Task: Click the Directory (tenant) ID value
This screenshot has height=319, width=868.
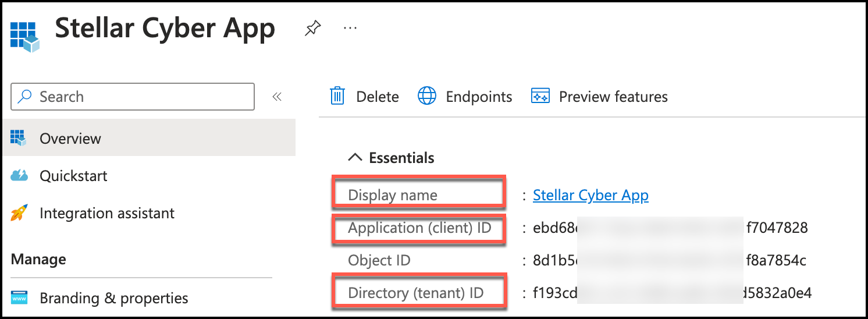Action: 672,293
